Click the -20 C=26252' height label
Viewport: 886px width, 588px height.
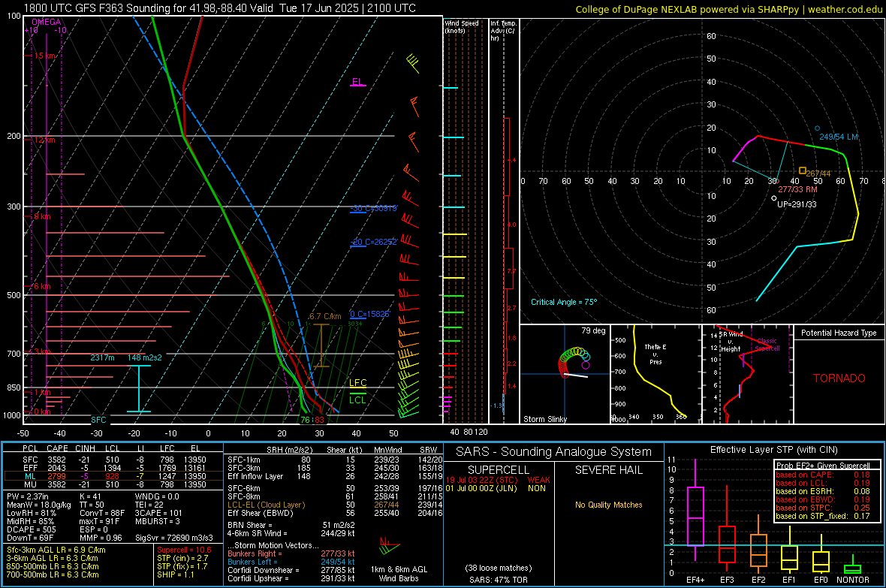coord(373,241)
